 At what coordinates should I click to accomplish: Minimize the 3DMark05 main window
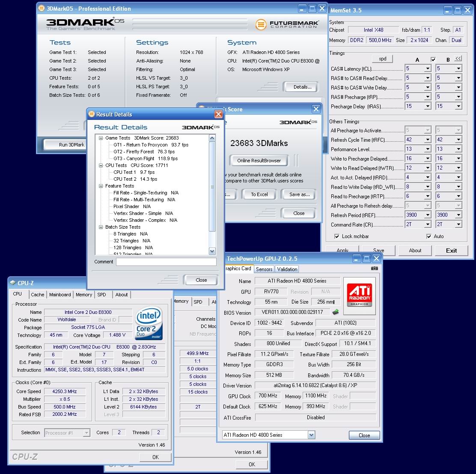pyautogui.click(x=302, y=9)
